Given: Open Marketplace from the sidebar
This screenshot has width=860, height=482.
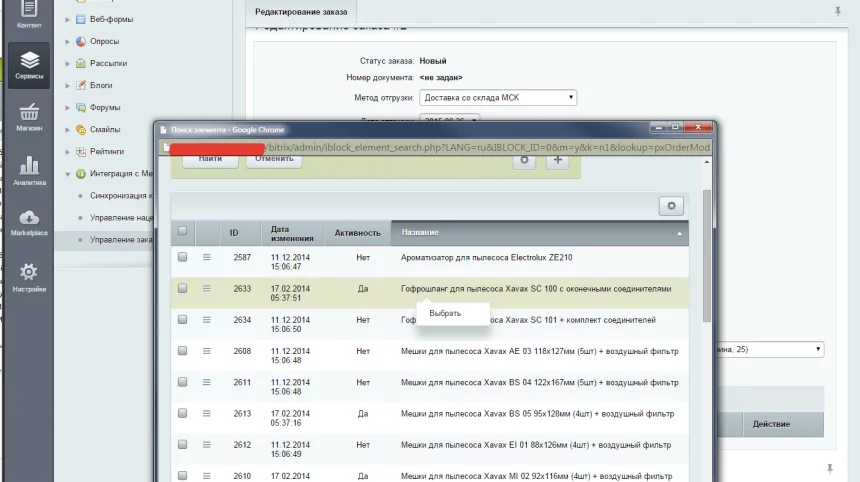Looking at the screenshot, I should tap(29, 223).
